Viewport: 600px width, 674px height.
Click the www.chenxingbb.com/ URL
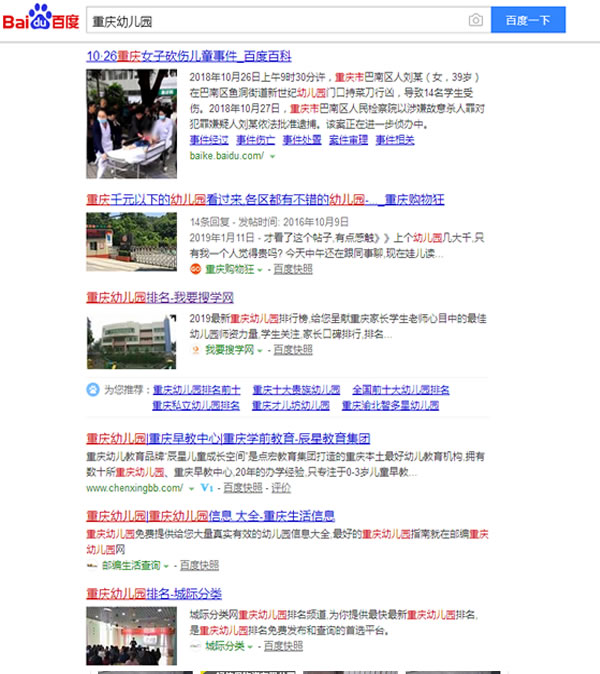point(135,488)
